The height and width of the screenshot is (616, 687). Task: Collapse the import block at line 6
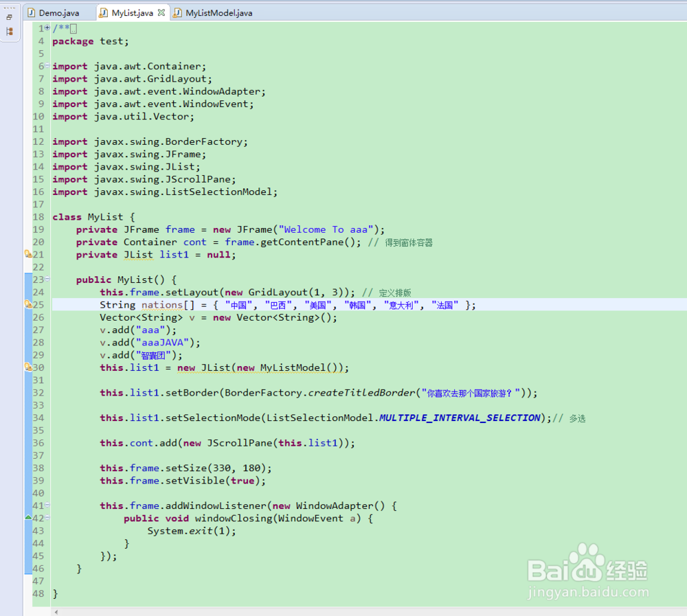click(47, 66)
